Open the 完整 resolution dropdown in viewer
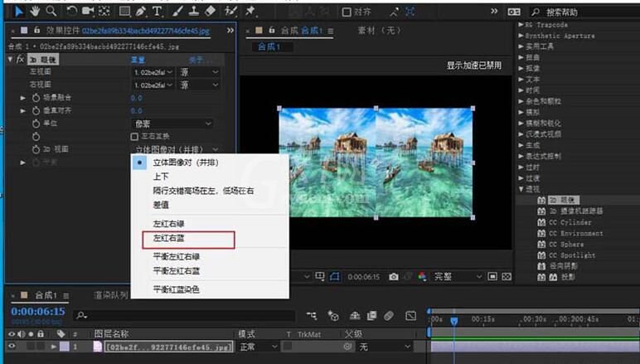 point(457,277)
